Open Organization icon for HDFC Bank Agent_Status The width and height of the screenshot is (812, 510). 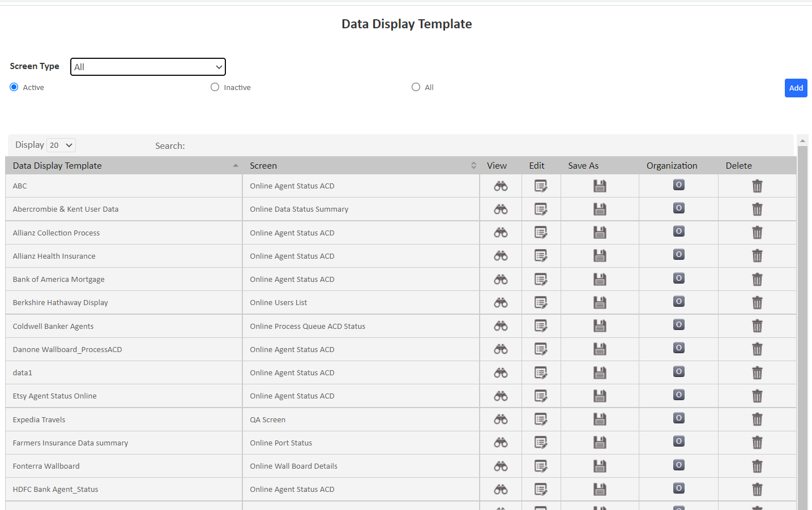tap(678, 488)
